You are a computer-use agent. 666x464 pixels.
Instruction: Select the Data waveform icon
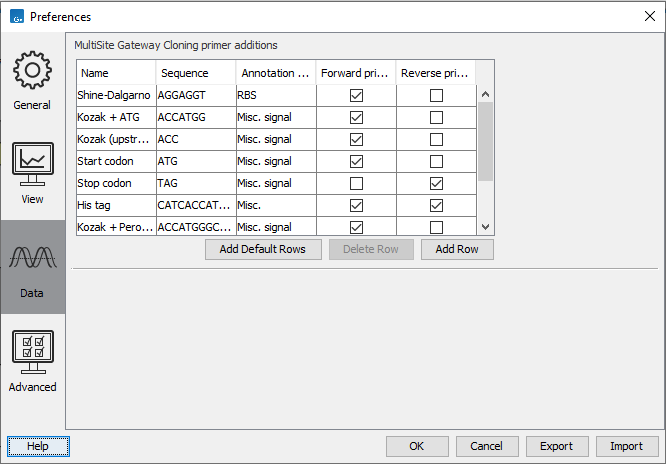tap(32, 259)
